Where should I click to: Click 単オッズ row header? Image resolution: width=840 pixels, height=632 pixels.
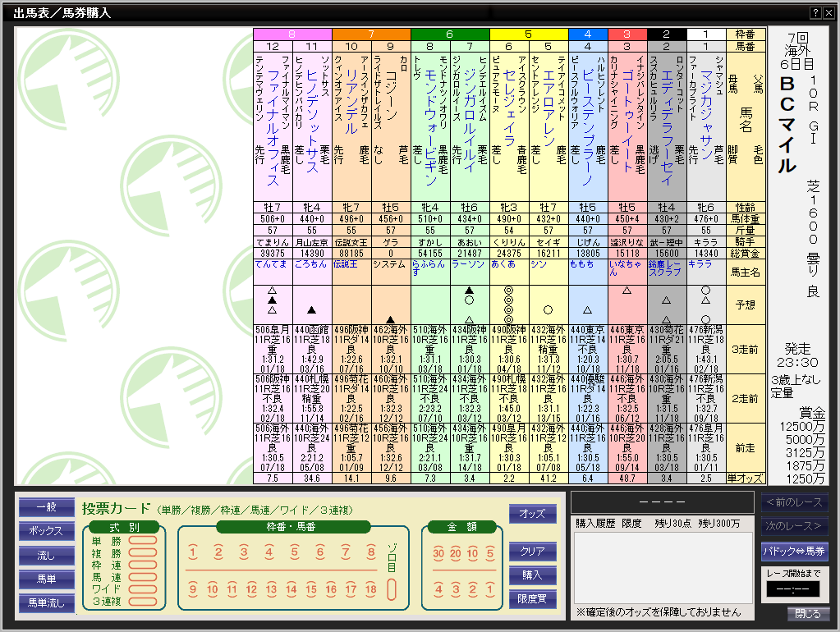(746, 479)
